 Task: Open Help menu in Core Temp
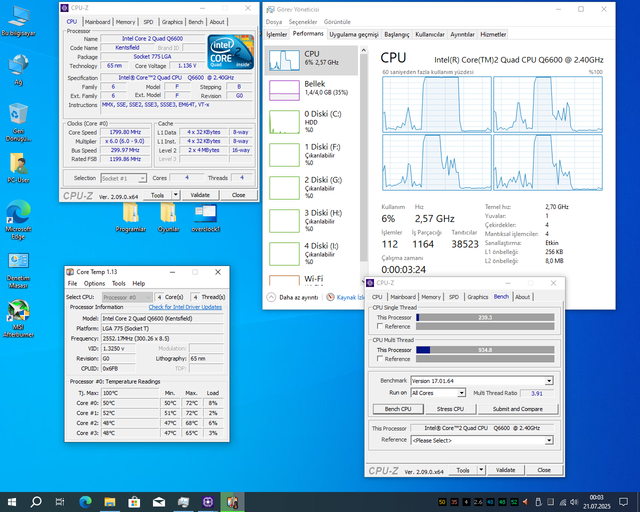(x=139, y=283)
